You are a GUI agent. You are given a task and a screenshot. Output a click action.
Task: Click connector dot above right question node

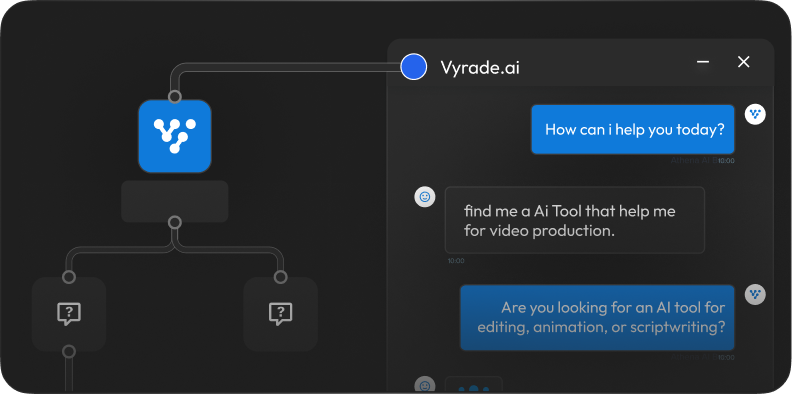click(280, 277)
